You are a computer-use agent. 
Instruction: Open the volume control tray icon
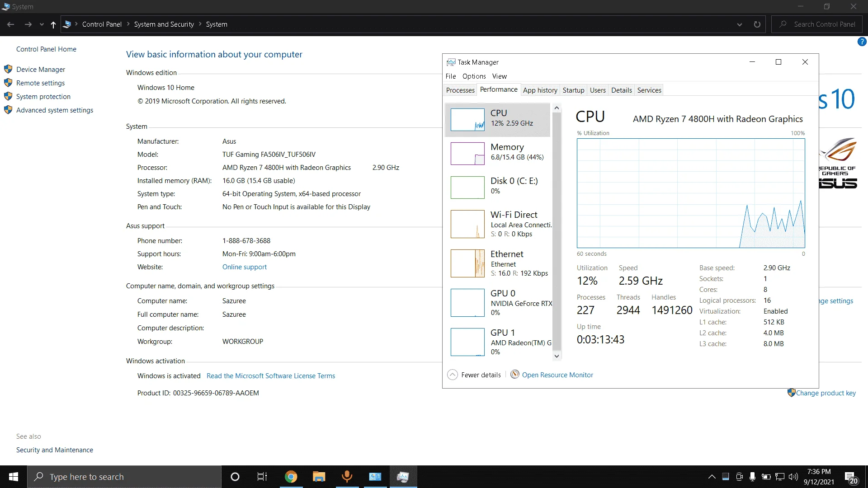pyautogui.click(x=793, y=477)
